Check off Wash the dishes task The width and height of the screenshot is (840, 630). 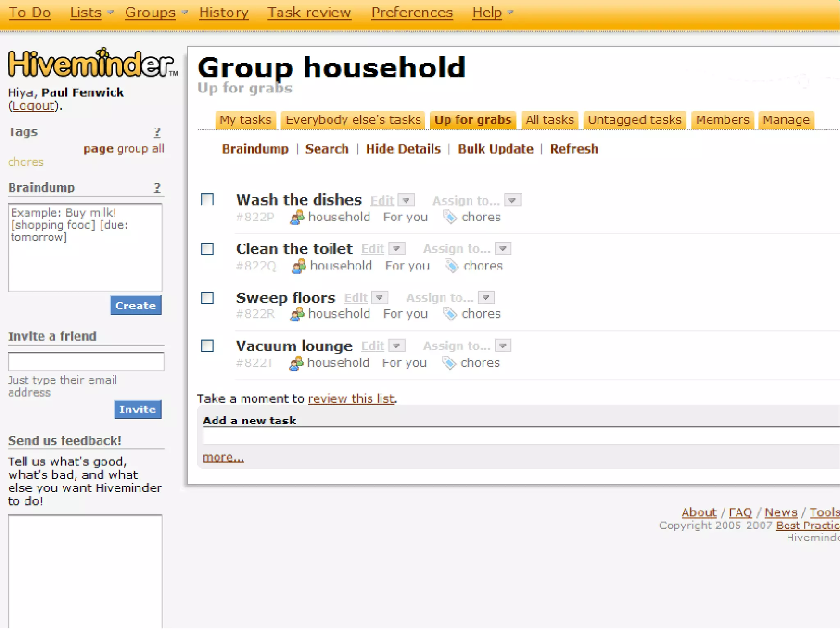208,200
